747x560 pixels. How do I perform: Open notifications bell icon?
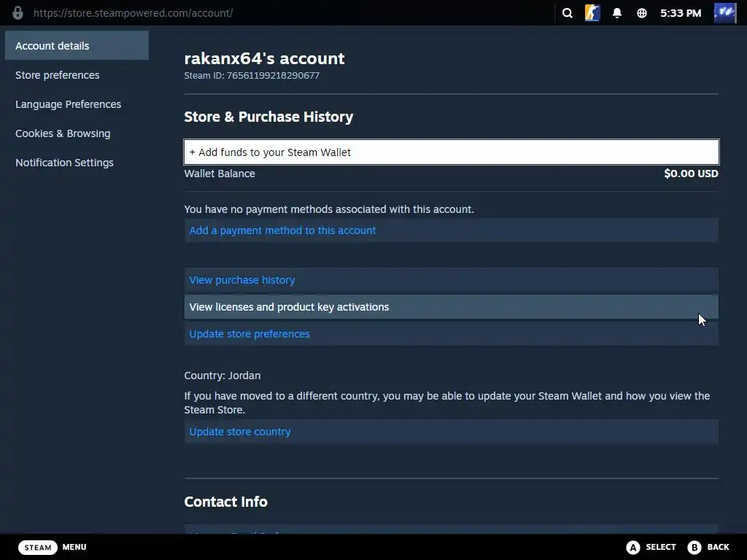pyautogui.click(x=617, y=13)
